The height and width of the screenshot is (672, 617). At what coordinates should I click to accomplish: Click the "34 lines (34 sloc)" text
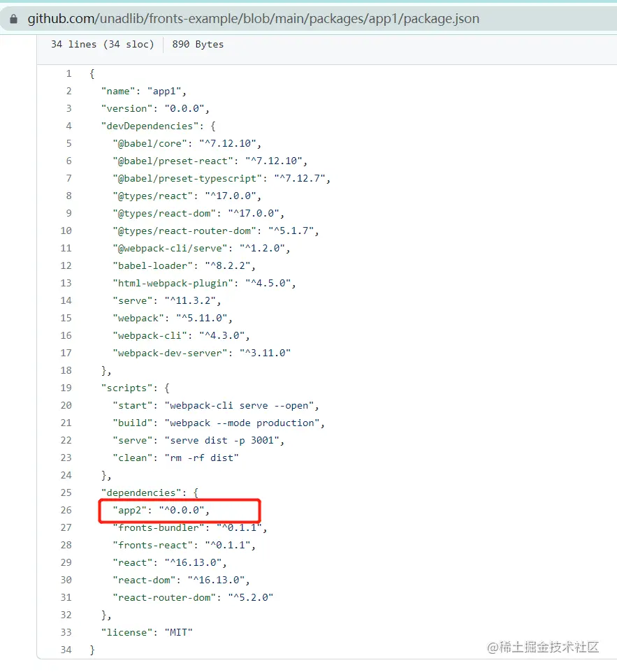coord(103,44)
